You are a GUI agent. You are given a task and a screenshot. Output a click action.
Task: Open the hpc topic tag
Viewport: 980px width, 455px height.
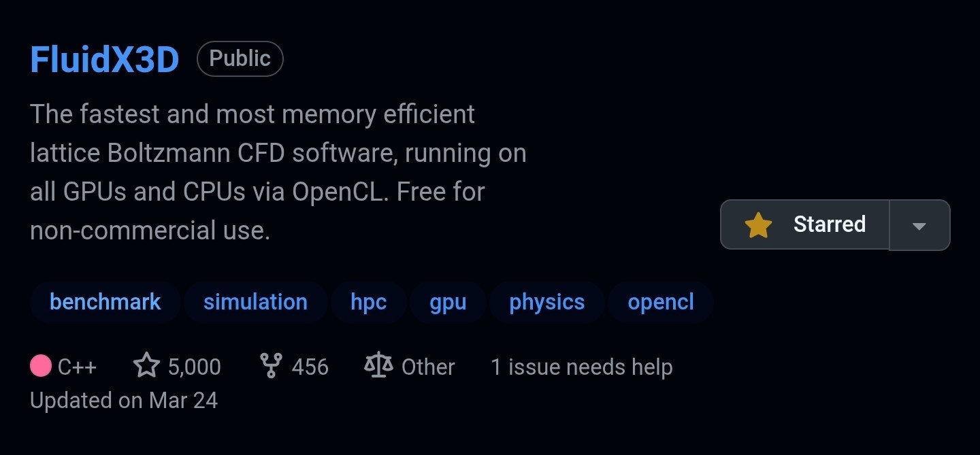[369, 302]
